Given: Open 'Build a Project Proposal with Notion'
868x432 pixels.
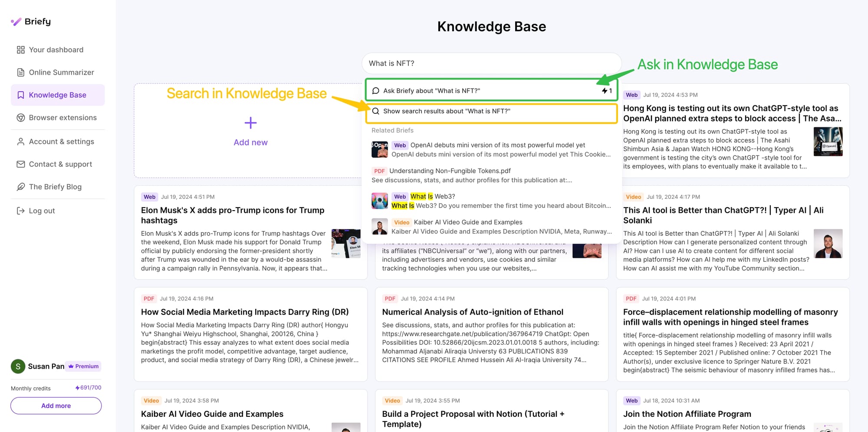Looking at the screenshot, I should click(473, 419).
